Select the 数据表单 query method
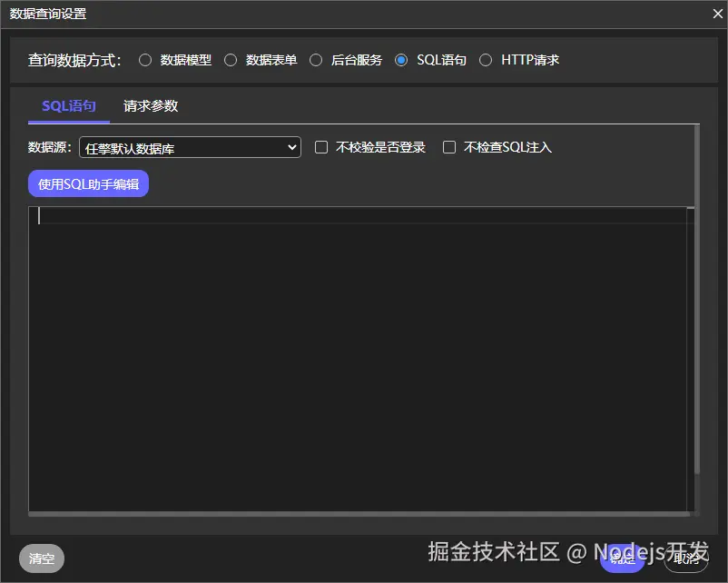This screenshot has width=728, height=583. point(231,59)
